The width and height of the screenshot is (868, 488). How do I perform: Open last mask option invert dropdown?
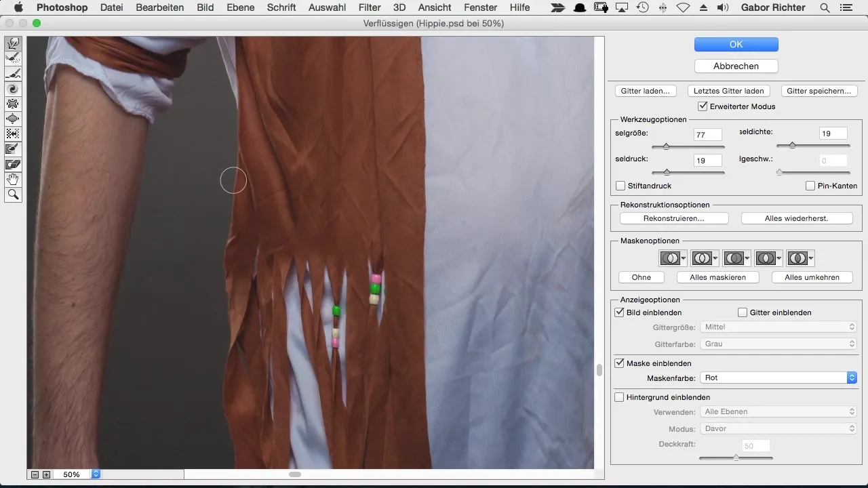pos(801,258)
